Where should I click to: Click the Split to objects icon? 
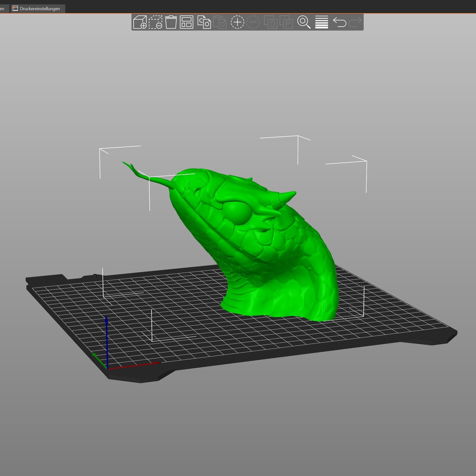coord(270,22)
